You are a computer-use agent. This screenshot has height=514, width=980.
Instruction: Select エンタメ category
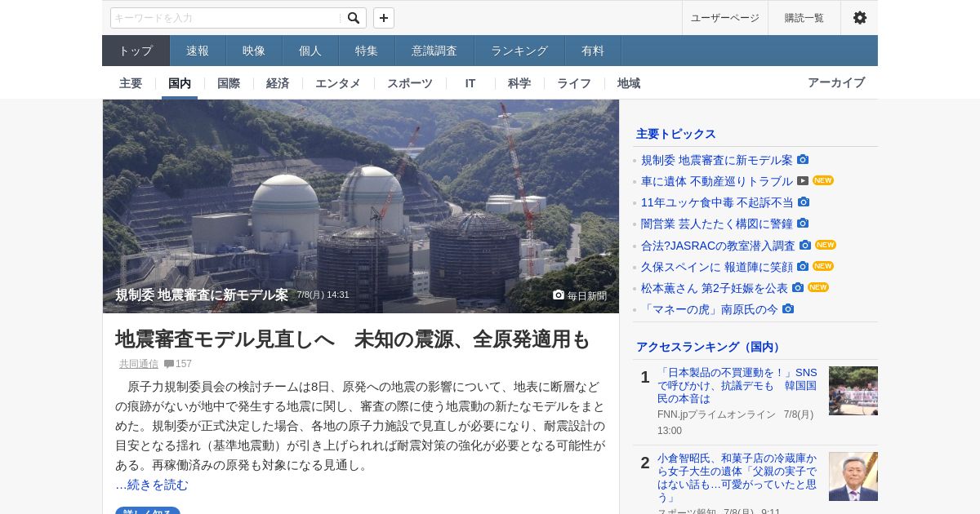[338, 83]
